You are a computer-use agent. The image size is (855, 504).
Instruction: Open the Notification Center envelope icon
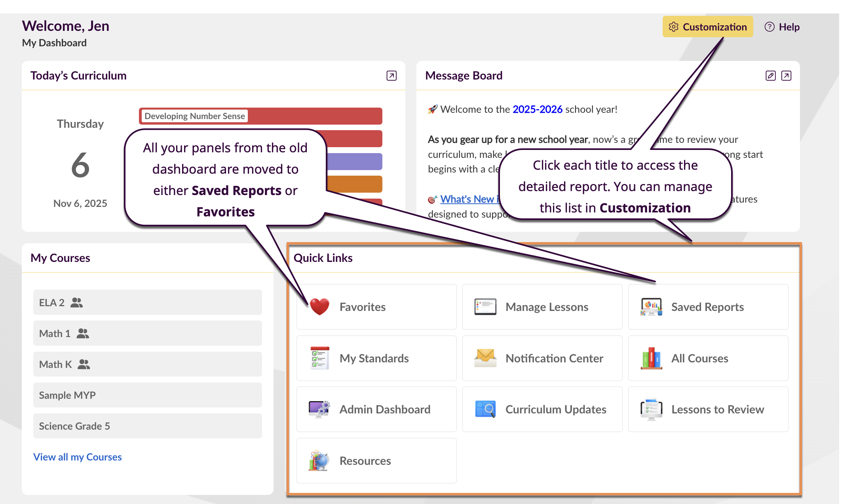coord(485,358)
